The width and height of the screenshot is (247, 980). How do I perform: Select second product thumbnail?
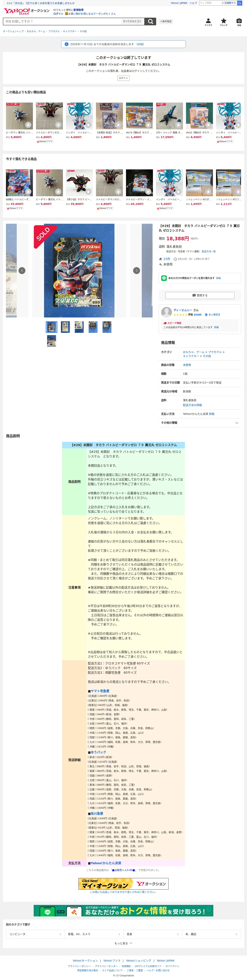66,327
